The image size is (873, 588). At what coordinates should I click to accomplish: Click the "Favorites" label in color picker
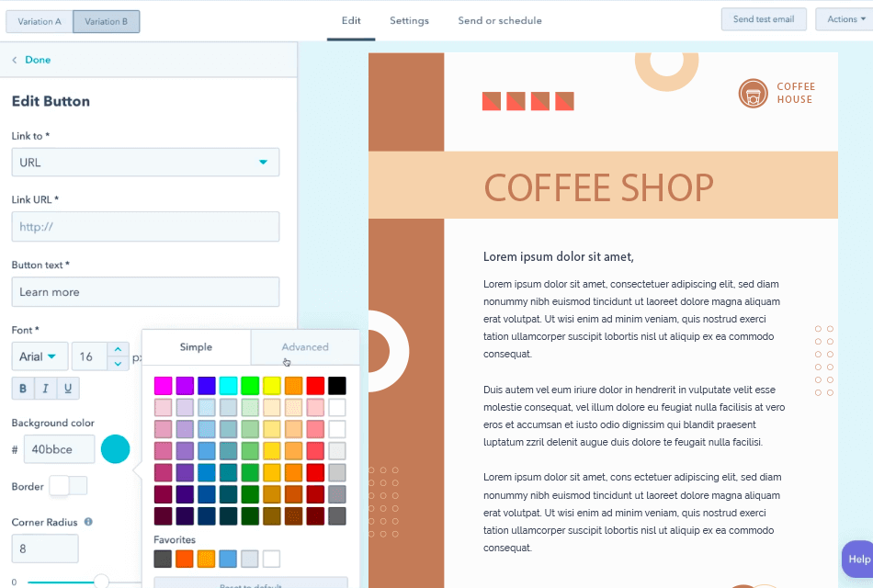[x=175, y=539]
